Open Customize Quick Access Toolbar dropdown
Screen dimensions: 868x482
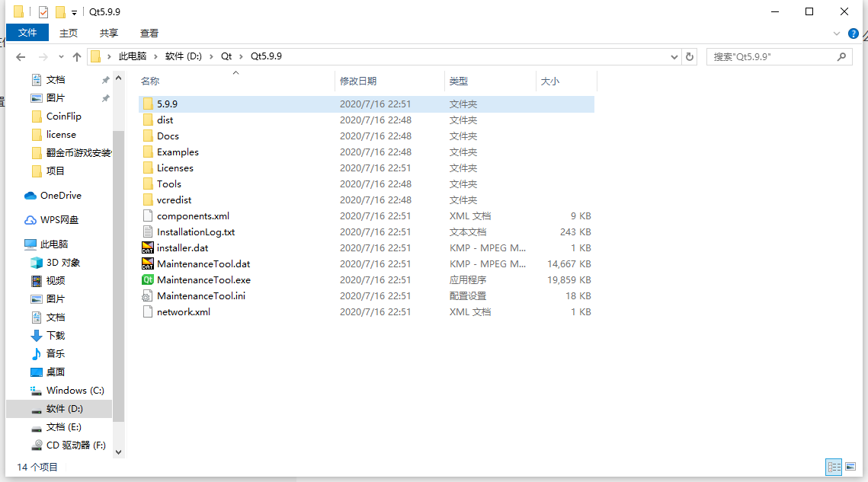pyautogui.click(x=74, y=12)
